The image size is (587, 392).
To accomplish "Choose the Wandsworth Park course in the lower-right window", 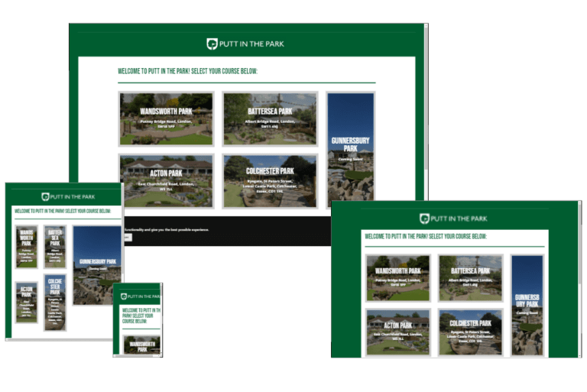I will click(x=398, y=278).
